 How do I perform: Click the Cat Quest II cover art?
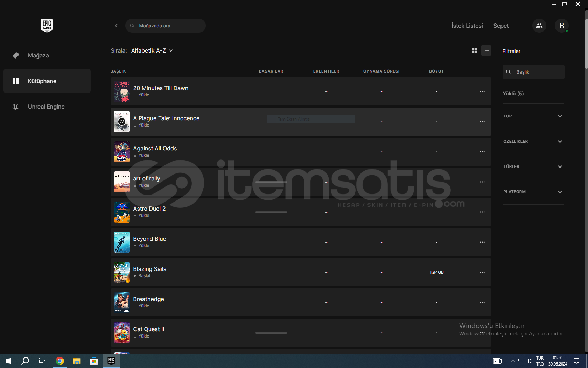pos(122,333)
